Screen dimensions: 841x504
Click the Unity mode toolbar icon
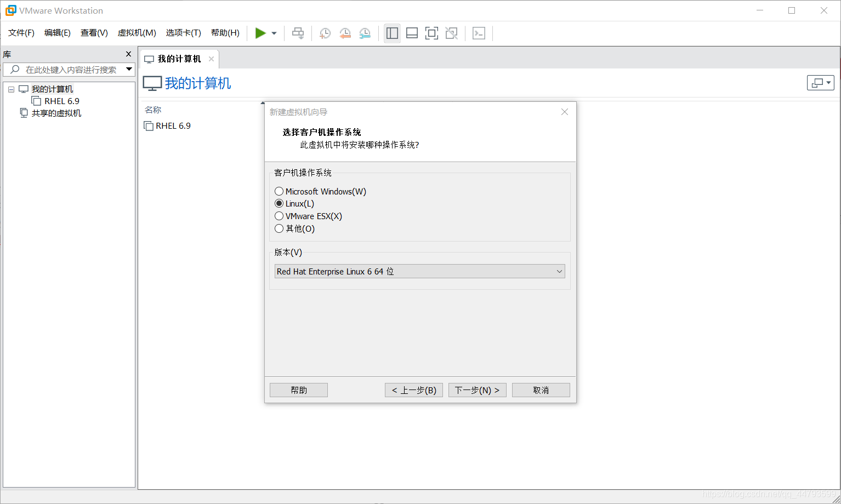click(x=451, y=33)
